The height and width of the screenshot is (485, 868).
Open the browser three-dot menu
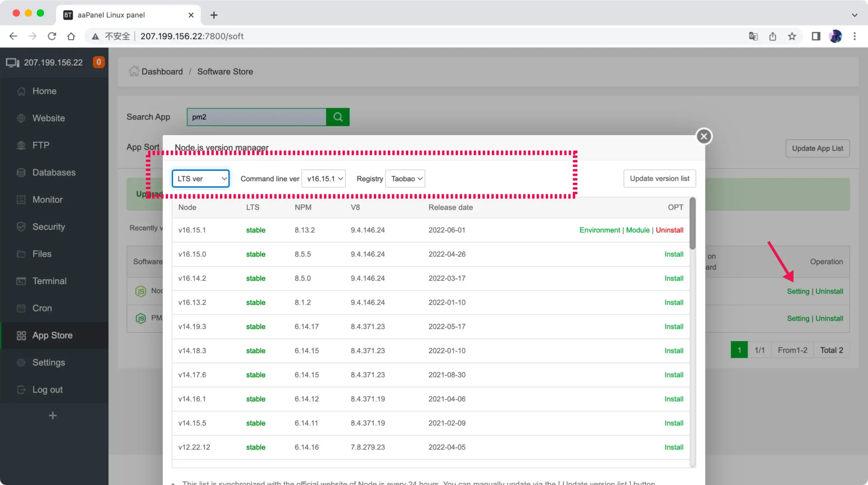tap(854, 36)
